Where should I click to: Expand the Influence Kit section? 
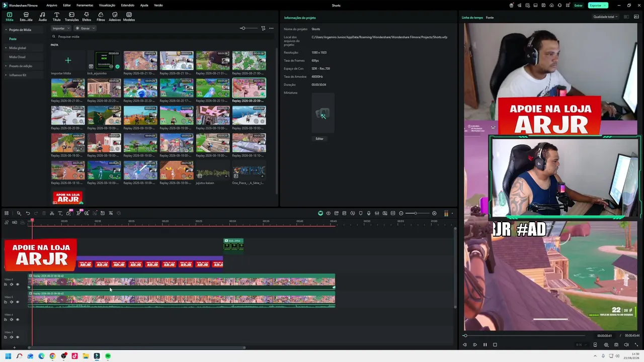click(6, 75)
